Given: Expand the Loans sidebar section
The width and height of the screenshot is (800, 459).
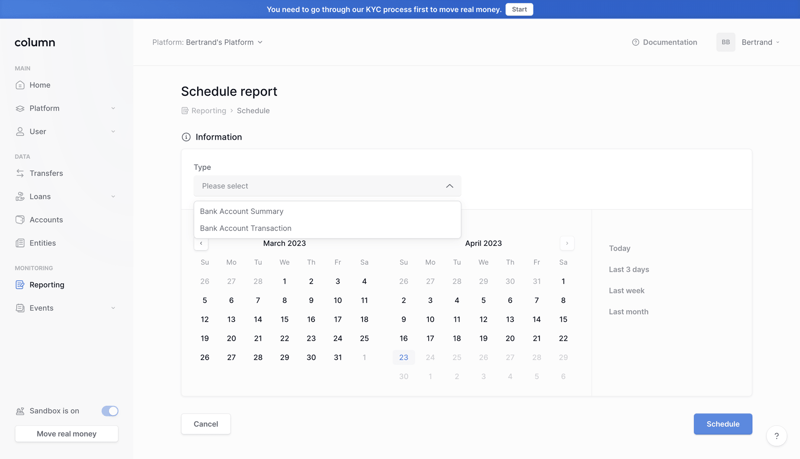Looking at the screenshot, I should [x=113, y=196].
